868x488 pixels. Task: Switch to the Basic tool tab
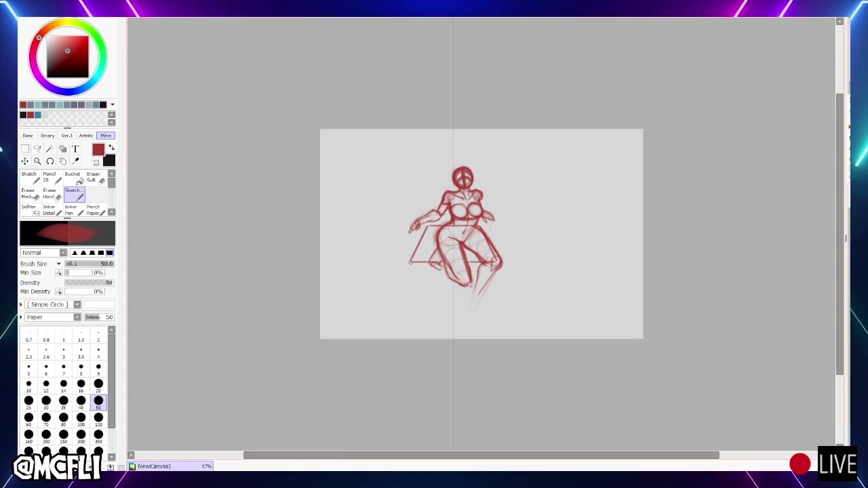(x=28, y=136)
